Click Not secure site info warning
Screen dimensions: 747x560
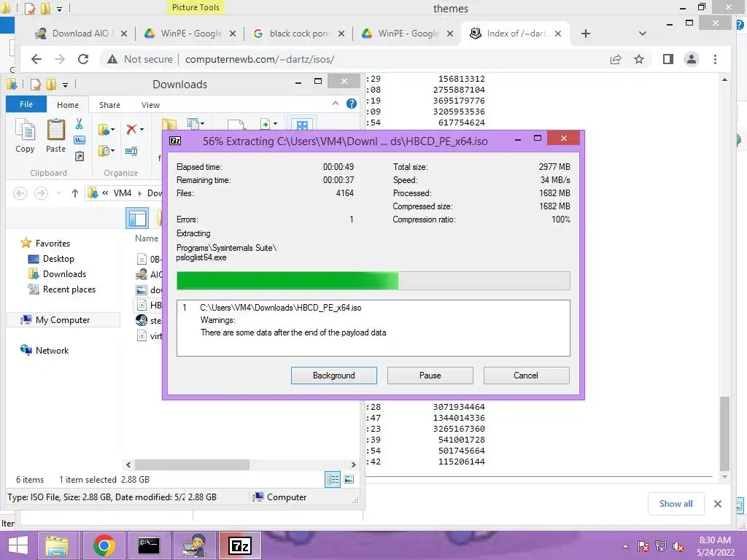click(139, 59)
